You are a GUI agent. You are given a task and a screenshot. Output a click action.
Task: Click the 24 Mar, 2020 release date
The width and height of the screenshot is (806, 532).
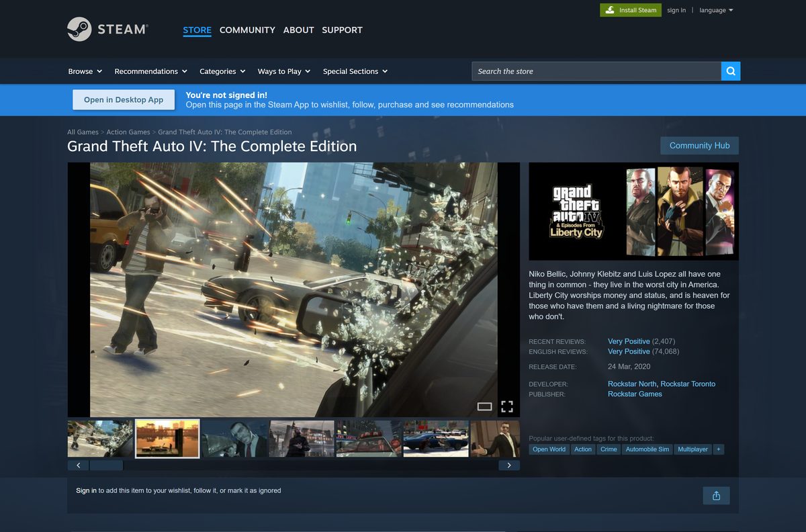coord(629,367)
